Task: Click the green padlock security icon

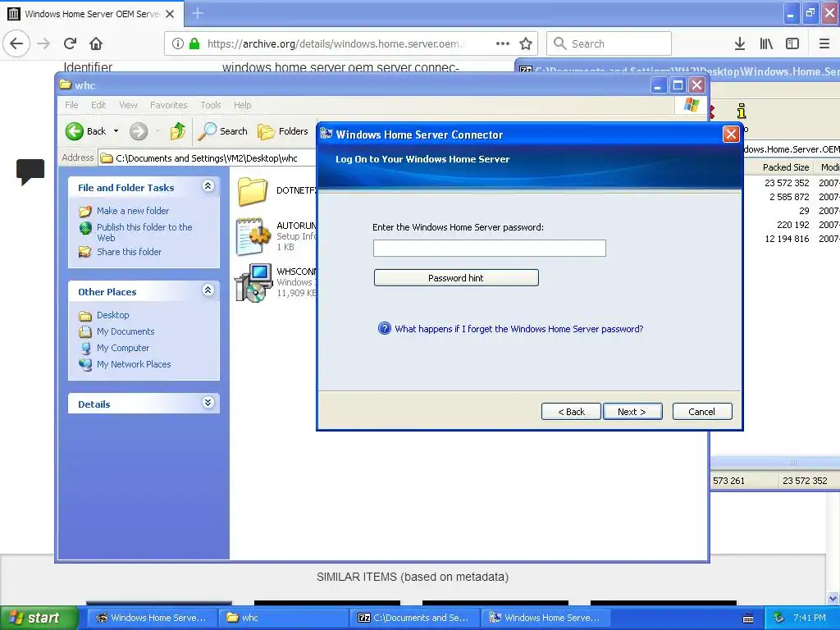Action: (194, 43)
